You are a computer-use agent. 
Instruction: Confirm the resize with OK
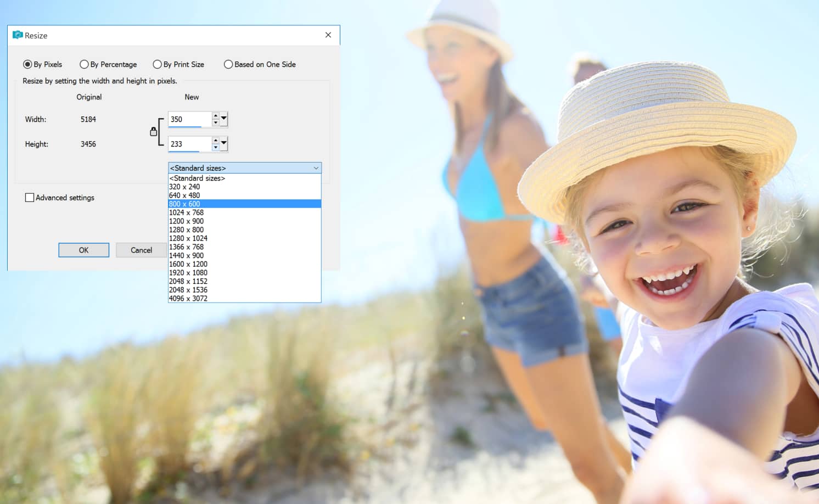83,250
